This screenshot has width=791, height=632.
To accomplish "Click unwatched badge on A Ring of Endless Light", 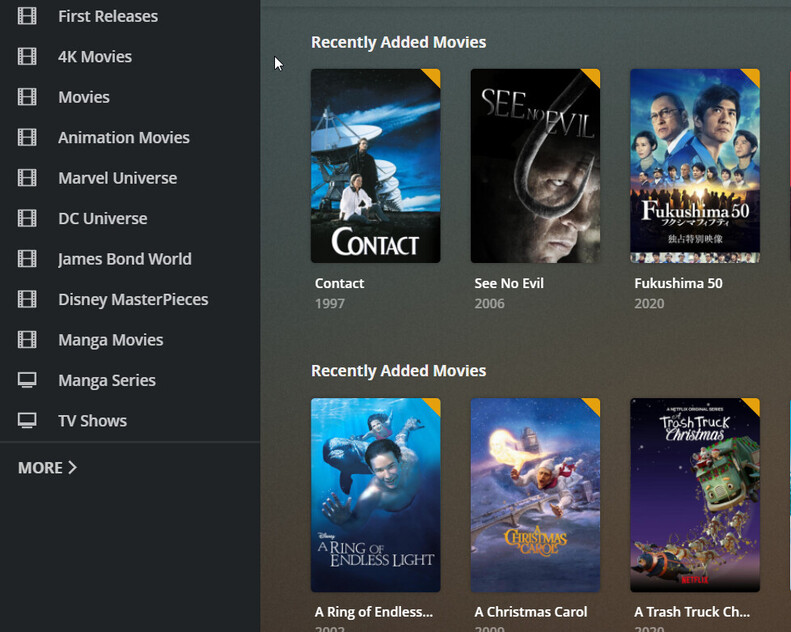I will [x=433, y=405].
